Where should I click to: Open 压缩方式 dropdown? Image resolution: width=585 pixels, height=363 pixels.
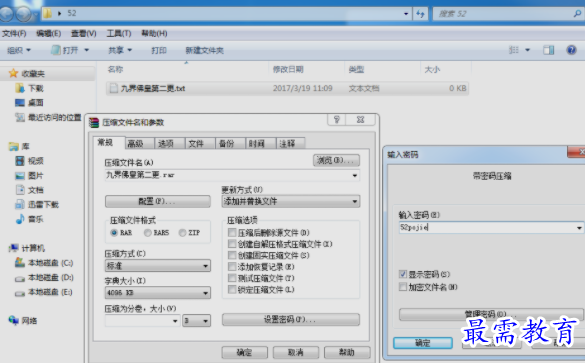click(205, 266)
